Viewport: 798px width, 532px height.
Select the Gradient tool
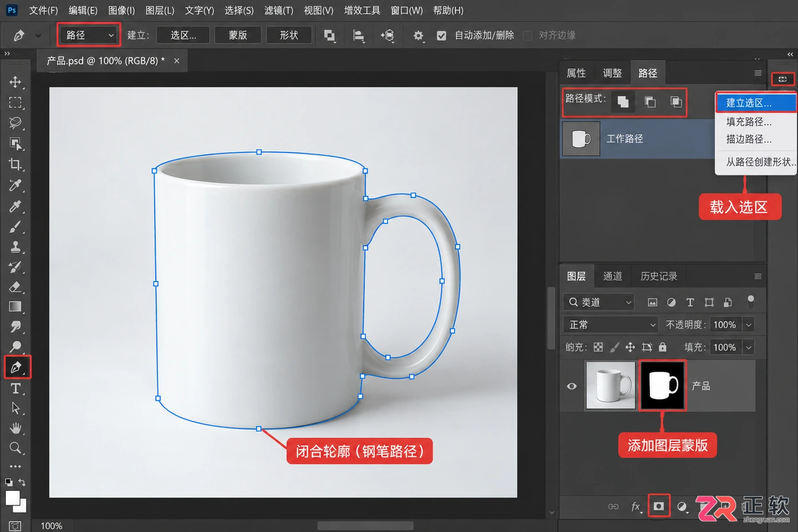coord(15,307)
